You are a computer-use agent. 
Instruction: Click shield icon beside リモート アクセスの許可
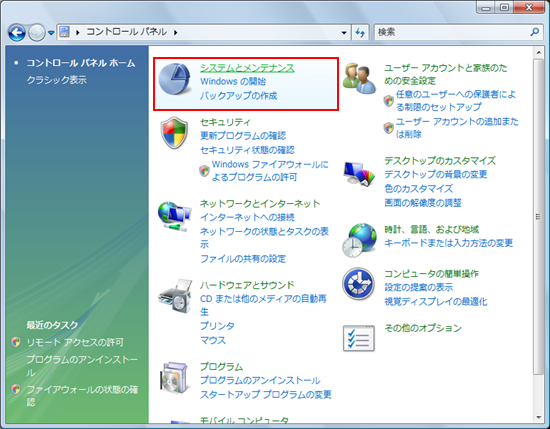click(16, 342)
